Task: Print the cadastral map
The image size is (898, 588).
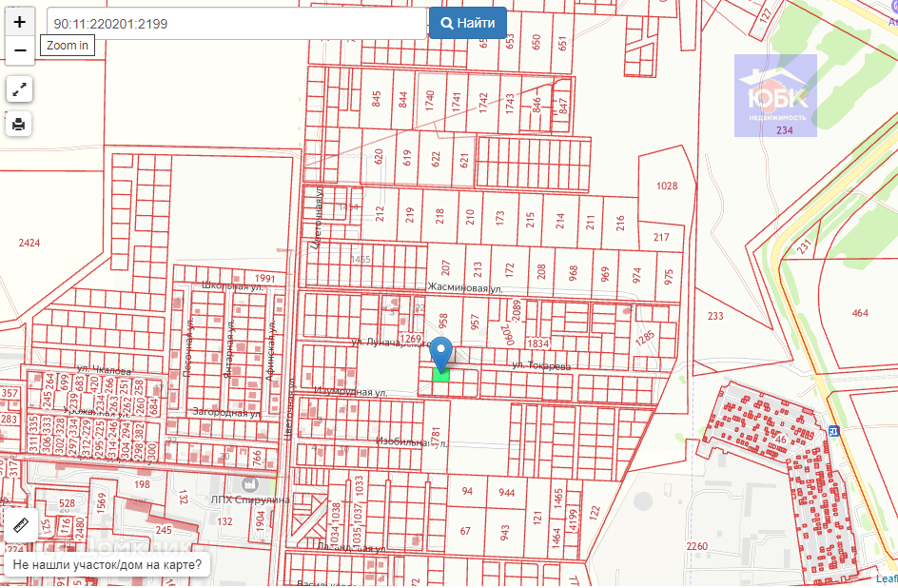Action: coord(19,124)
